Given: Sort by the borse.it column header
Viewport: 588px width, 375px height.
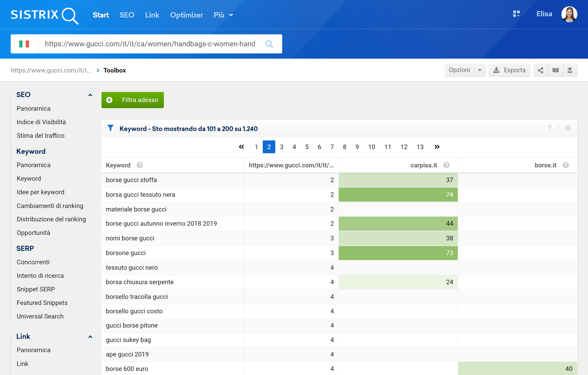Looking at the screenshot, I should pyautogui.click(x=545, y=165).
